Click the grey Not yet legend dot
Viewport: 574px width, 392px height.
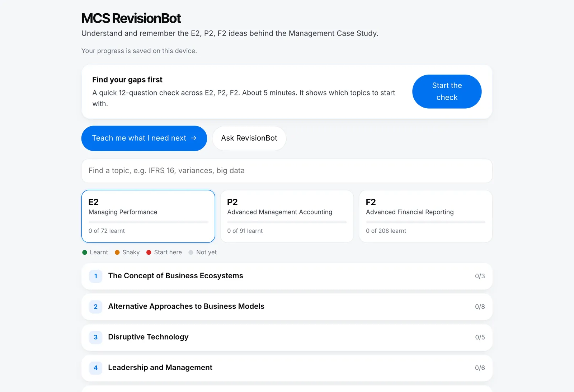(191, 252)
